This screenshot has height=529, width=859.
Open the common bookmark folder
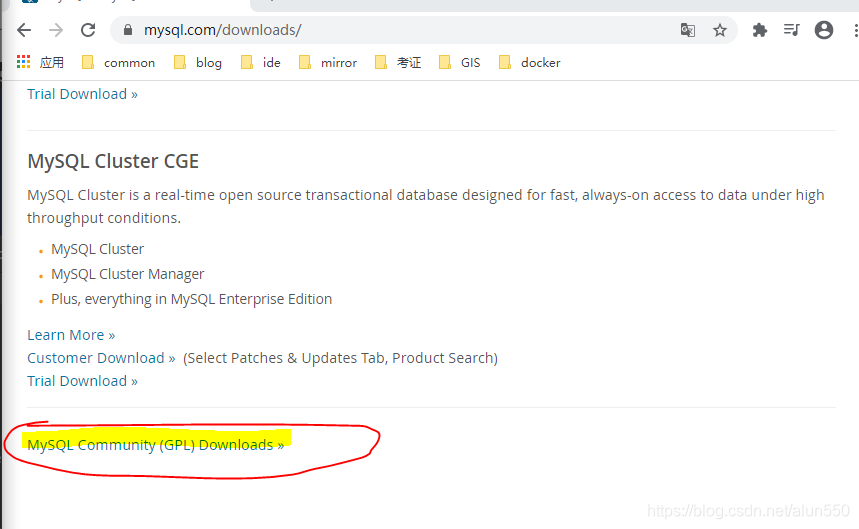118,62
